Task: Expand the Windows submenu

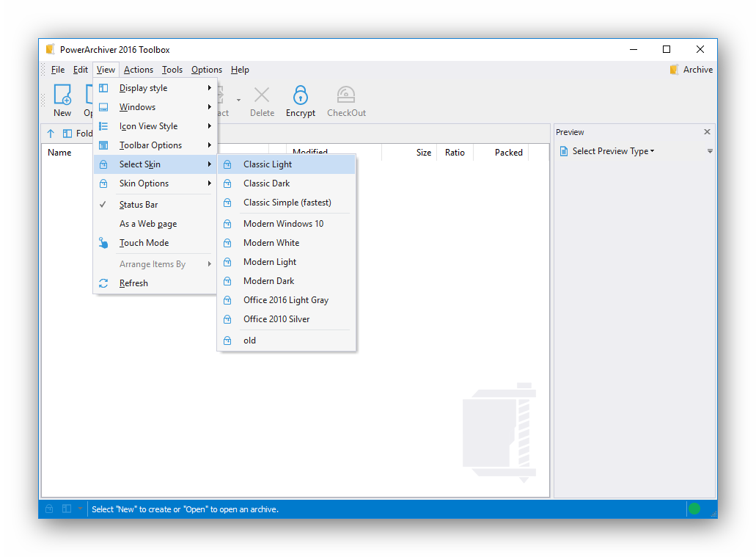Action: tap(154, 107)
